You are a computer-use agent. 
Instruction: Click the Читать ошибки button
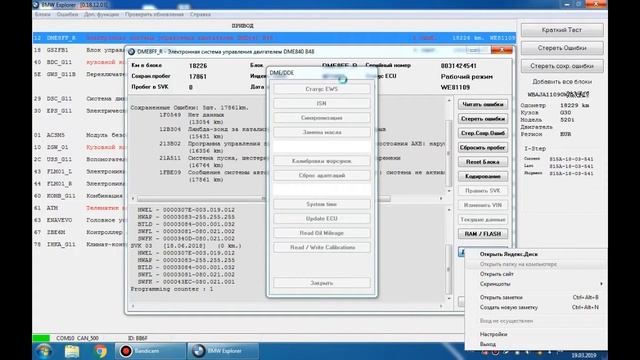[x=482, y=104]
